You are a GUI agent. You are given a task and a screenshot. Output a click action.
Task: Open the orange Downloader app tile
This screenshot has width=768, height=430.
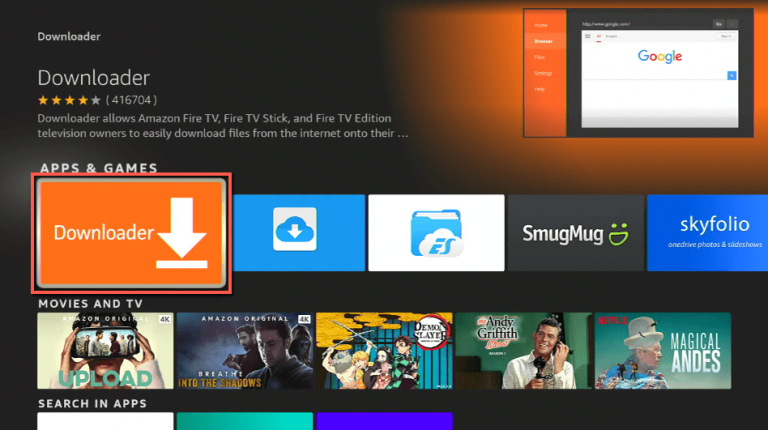(131, 233)
